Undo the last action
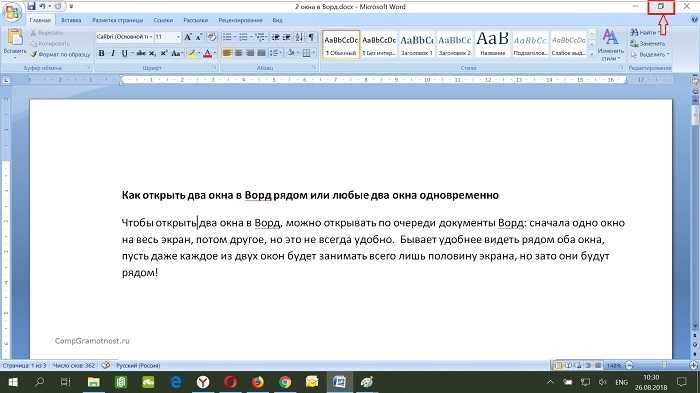Image resolution: width=700 pixels, height=393 pixels. point(42,6)
